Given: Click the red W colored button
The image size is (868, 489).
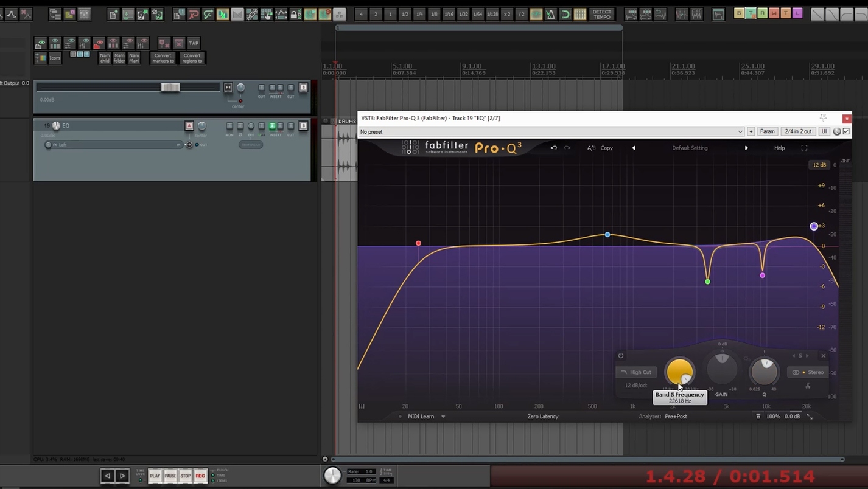Looking at the screenshot, I should point(774,13).
